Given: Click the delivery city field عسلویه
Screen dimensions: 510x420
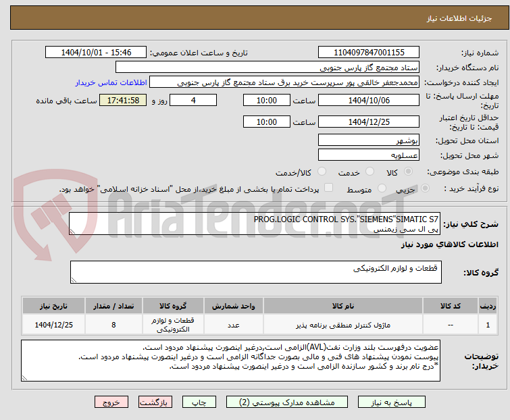Looking at the screenshot, I should [369, 155].
